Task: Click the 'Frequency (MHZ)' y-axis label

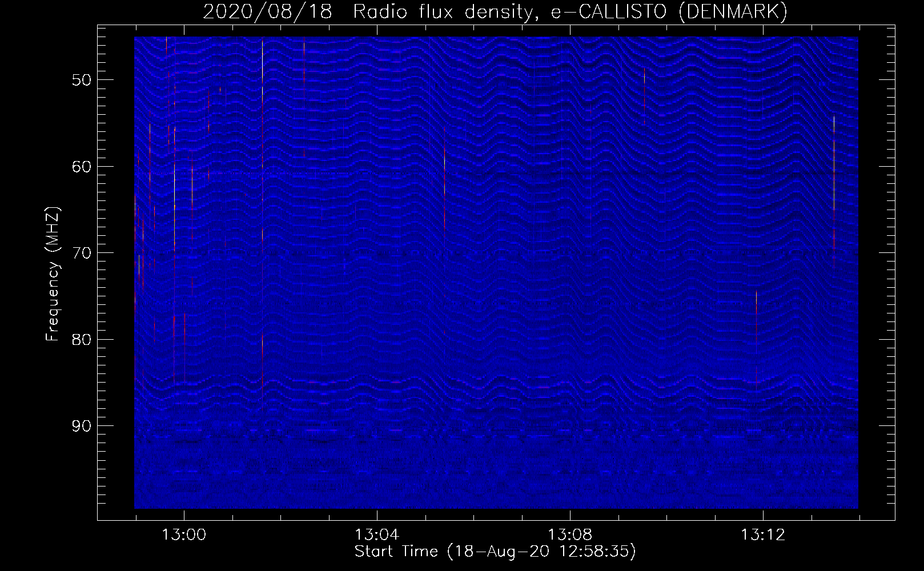Action: click(53, 274)
